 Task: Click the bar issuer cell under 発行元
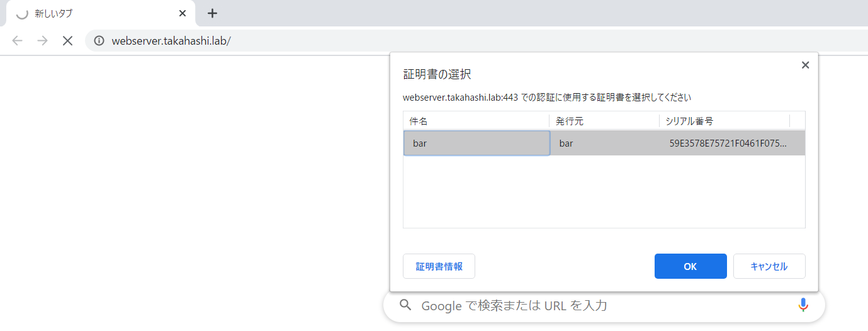pos(604,143)
